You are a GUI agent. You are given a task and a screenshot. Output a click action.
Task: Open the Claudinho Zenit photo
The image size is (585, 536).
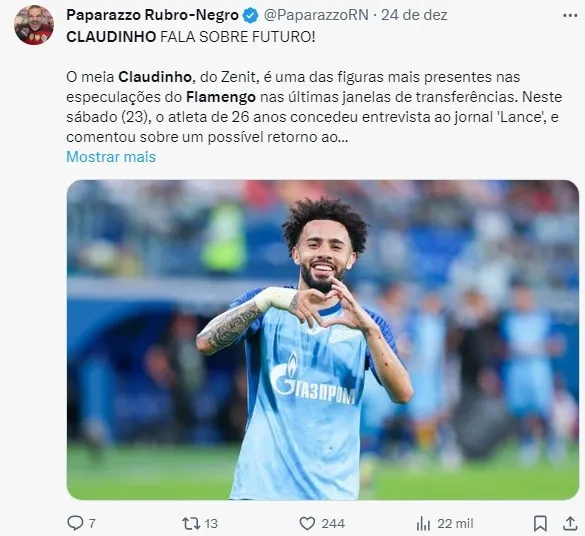point(323,340)
